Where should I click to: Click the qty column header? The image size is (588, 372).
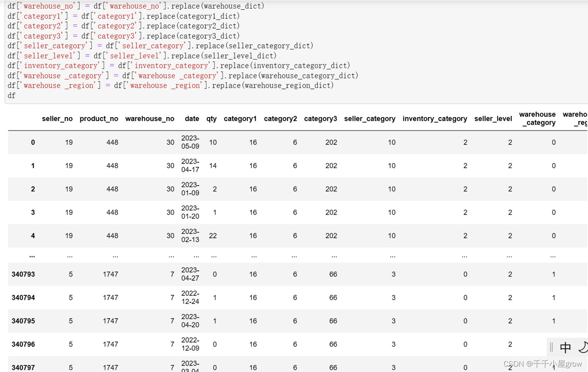pos(212,119)
